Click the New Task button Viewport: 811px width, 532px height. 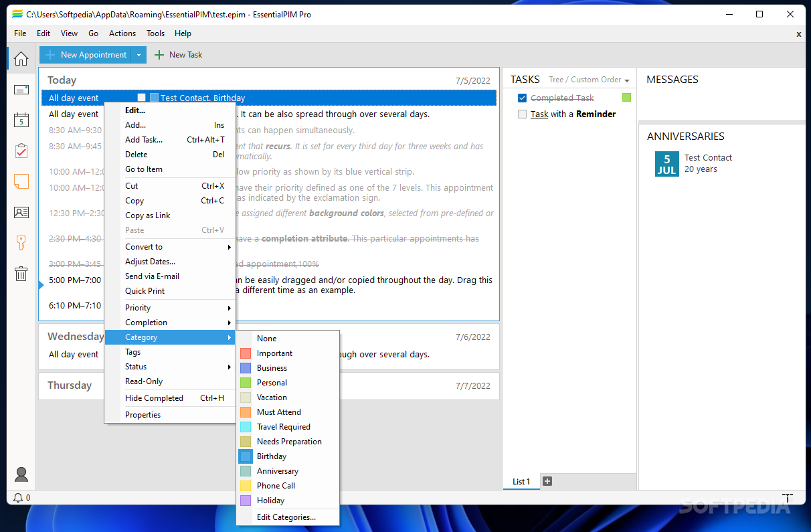177,55
